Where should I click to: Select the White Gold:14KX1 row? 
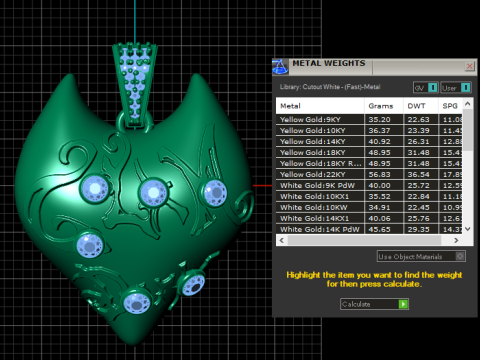coord(369,218)
